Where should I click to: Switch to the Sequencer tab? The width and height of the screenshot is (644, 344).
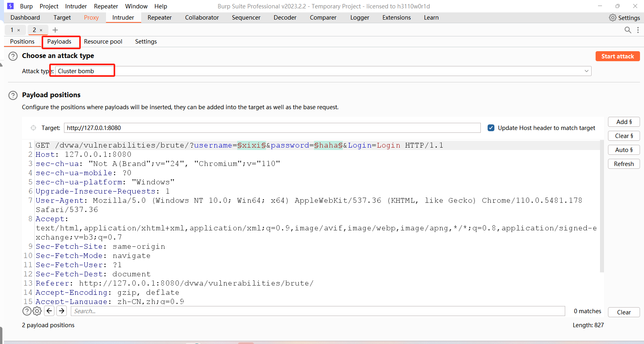pos(246,18)
